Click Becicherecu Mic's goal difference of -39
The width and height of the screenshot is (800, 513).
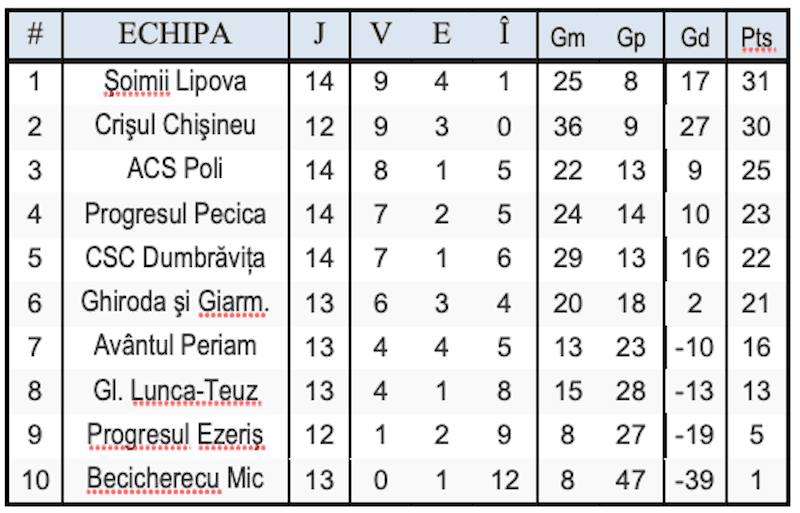(x=694, y=479)
